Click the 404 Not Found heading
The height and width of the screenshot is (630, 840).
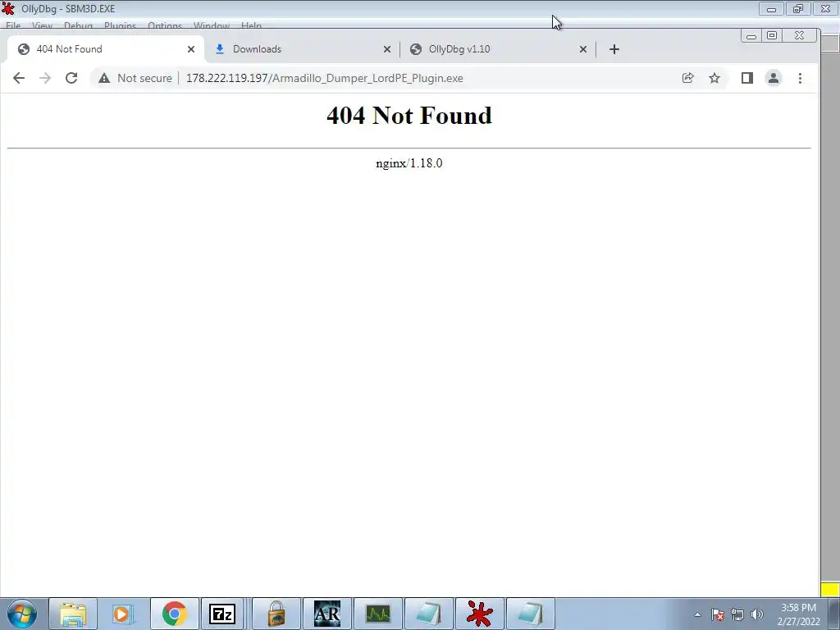point(409,116)
